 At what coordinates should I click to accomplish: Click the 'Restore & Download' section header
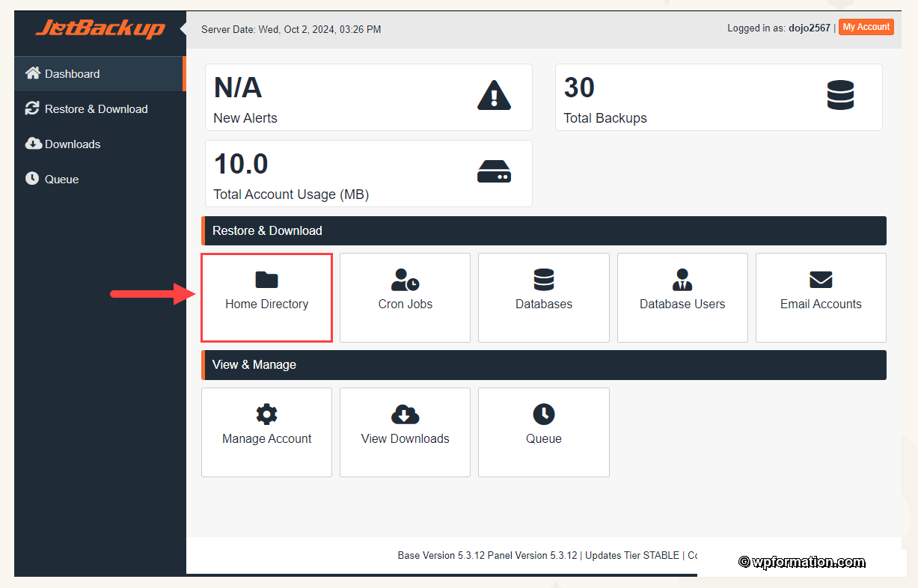click(544, 231)
